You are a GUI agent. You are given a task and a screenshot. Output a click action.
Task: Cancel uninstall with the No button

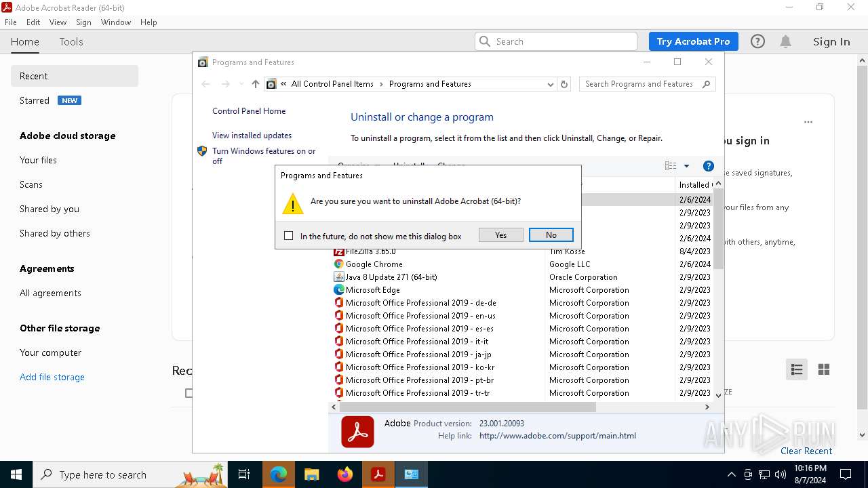coord(551,235)
